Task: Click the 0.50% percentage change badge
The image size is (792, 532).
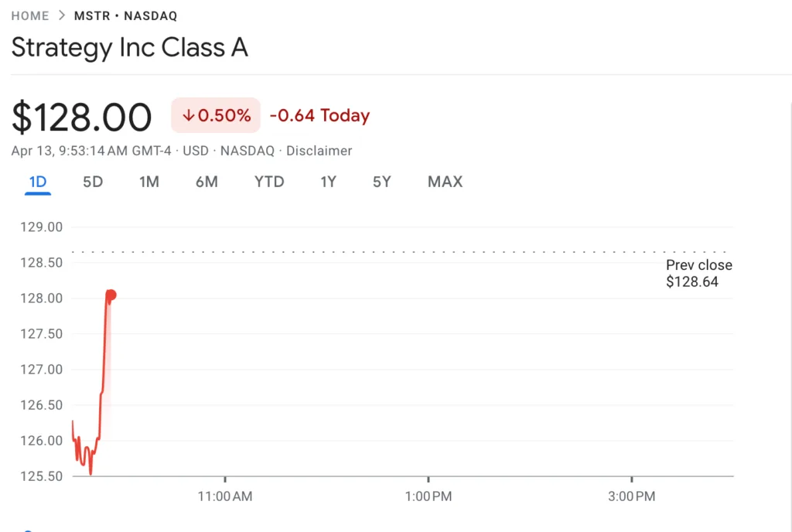Action: point(215,114)
